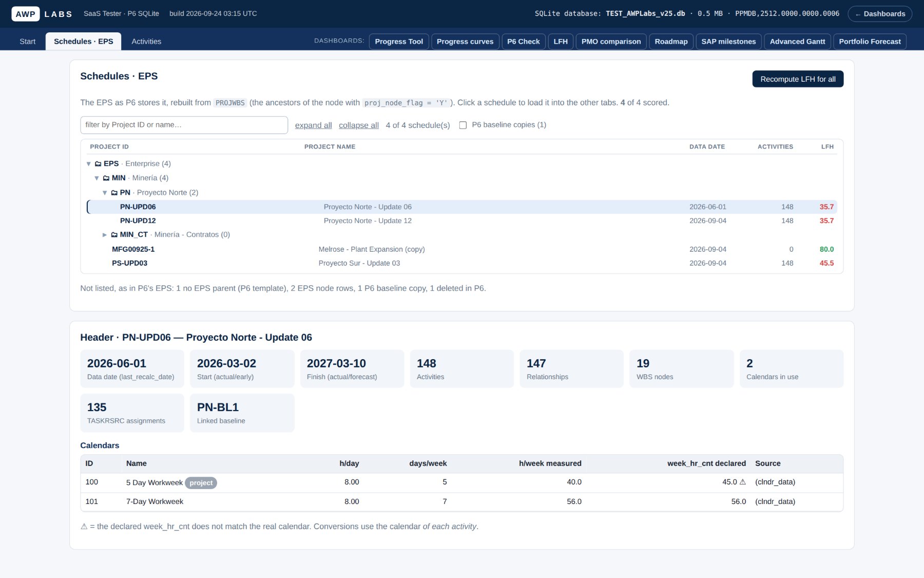The width and height of the screenshot is (924, 578).
Task: Click the LFH value 45.5
Action: (x=826, y=263)
